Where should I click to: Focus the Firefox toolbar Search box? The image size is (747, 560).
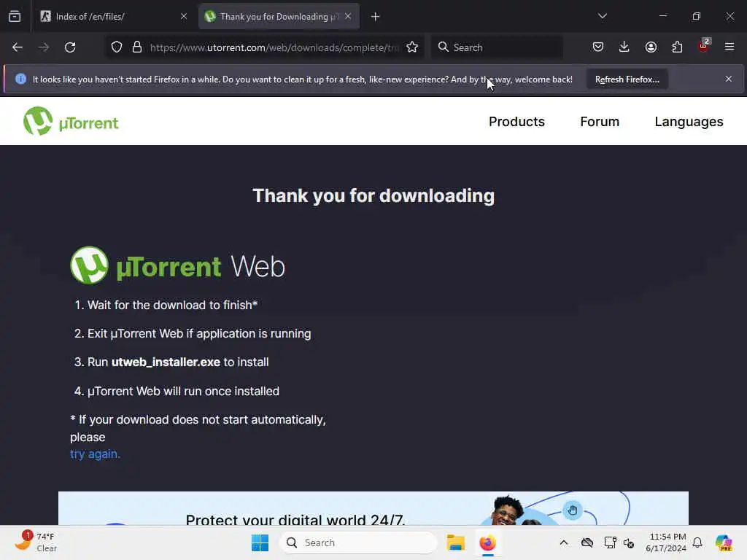(x=497, y=47)
